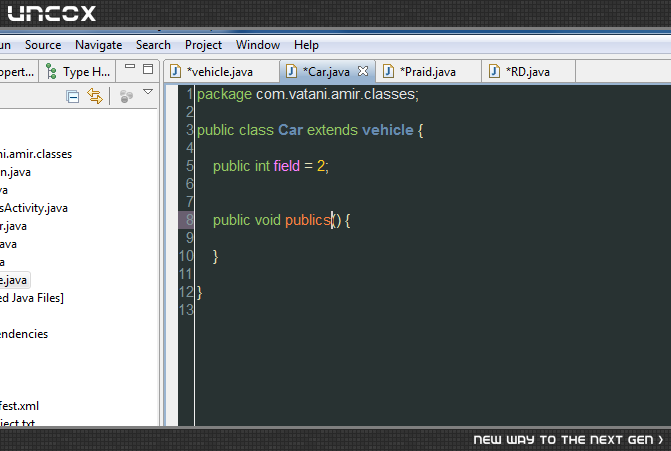Viewport: 671px width, 451px height.
Task: Open the Navigate menu
Action: point(98,45)
